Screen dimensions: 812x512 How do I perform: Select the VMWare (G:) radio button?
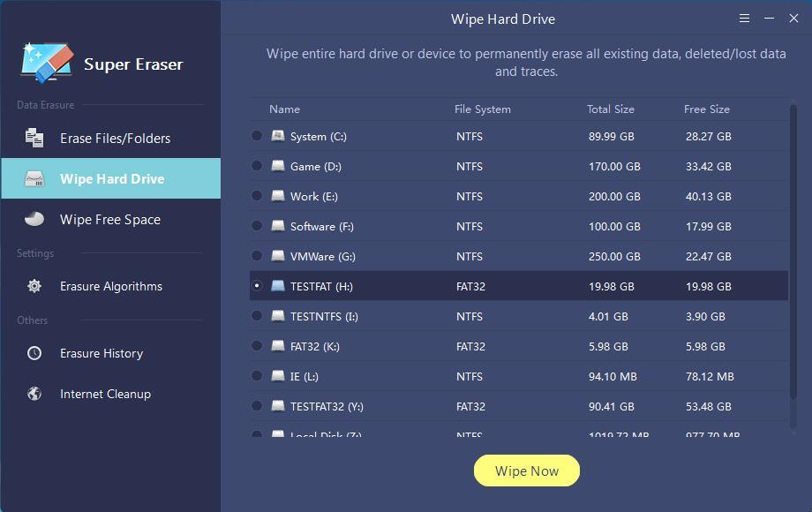[x=256, y=256]
